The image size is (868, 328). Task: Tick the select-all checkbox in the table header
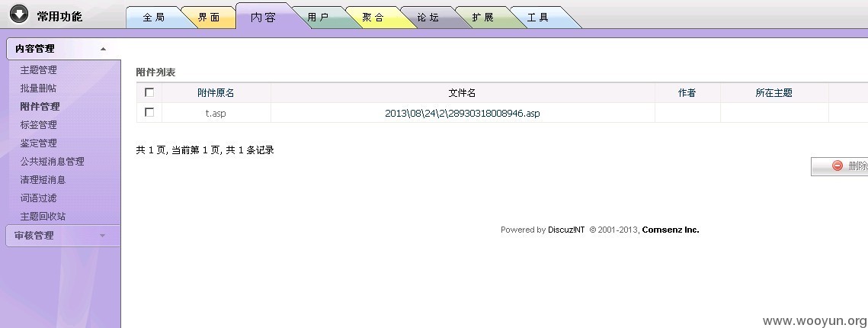[x=149, y=92]
